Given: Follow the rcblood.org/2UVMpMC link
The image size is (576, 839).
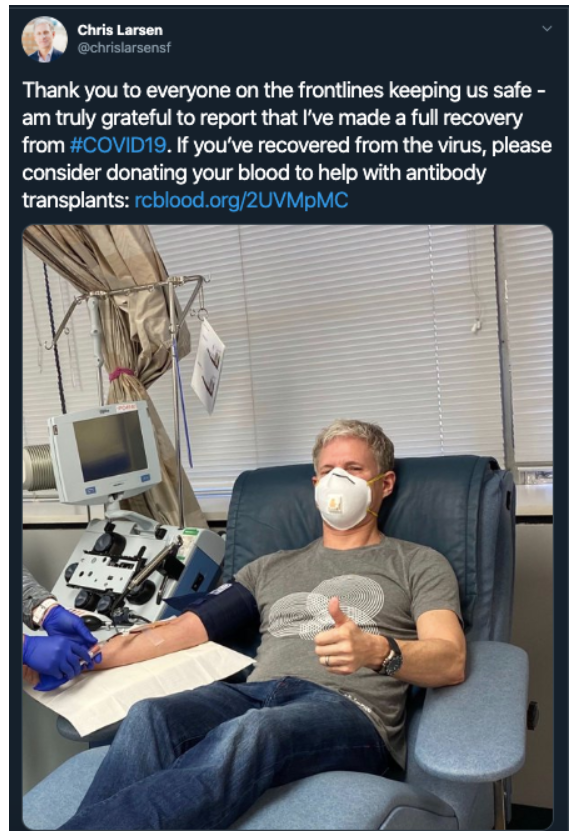Looking at the screenshot, I should pos(241,200).
